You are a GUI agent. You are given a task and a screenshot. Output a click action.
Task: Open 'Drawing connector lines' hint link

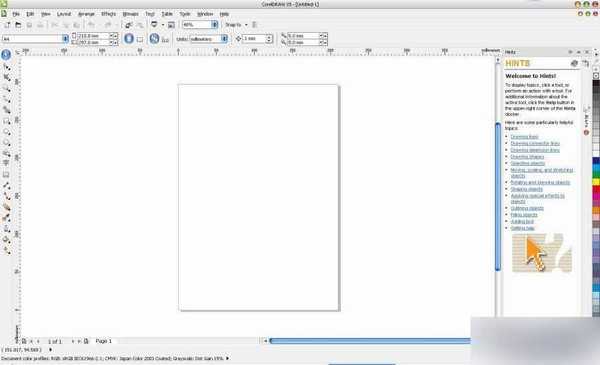pos(535,143)
